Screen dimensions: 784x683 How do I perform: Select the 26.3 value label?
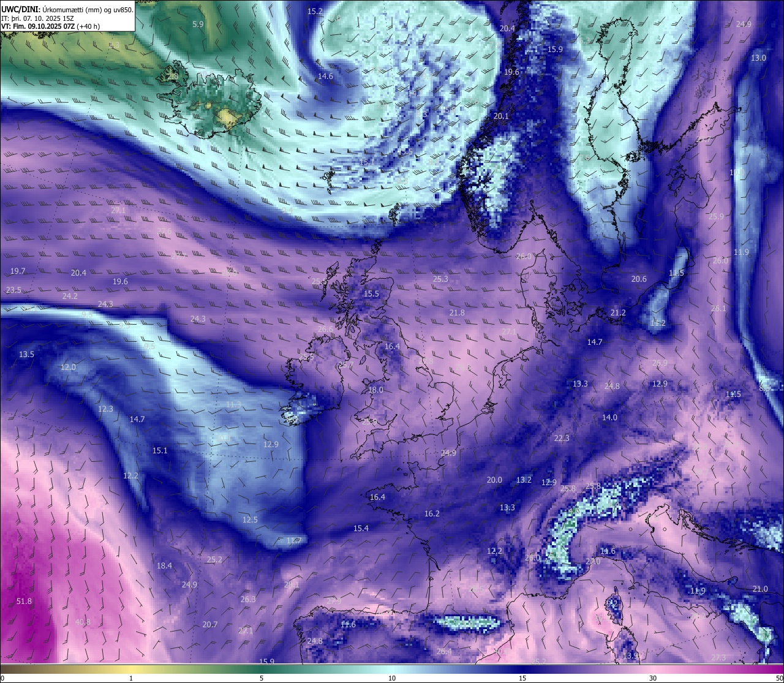[248, 600]
